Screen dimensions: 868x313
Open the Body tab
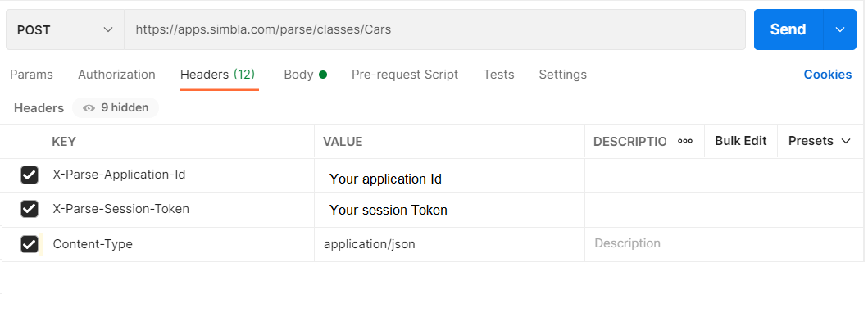[x=299, y=75]
